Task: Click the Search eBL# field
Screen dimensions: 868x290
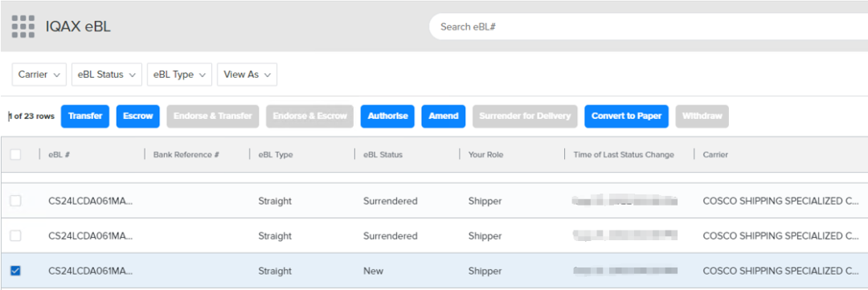Action: tap(648, 27)
